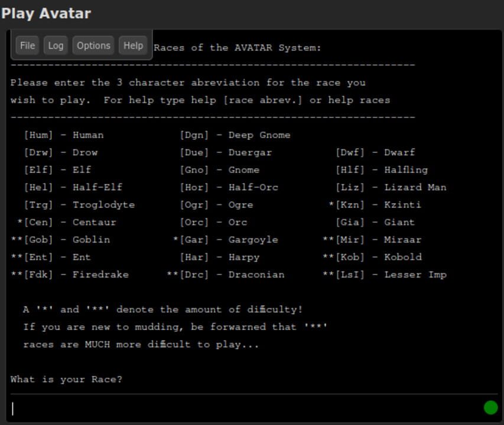Click the 'If you are new to mudding' line
This screenshot has width=504, height=425.
click(x=175, y=327)
